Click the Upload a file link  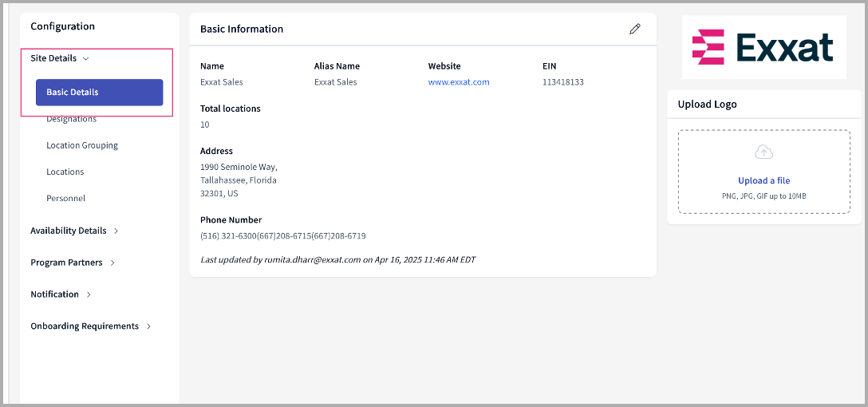tap(763, 180)
